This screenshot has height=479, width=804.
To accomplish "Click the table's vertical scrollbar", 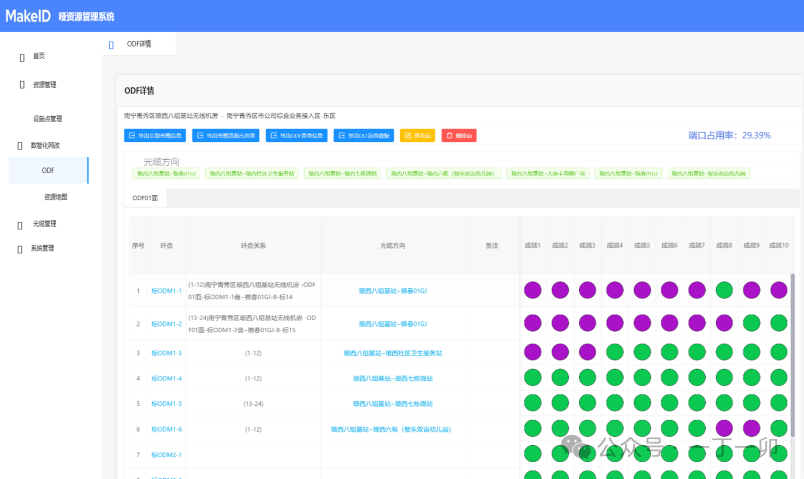I will pos(793,354).
